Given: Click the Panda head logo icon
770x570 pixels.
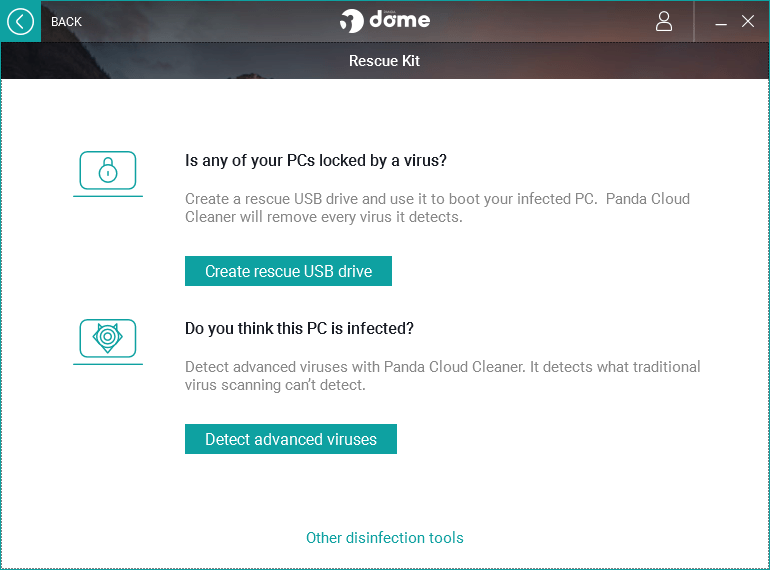Looking at the screenshot, I should (x=351, y=21).
